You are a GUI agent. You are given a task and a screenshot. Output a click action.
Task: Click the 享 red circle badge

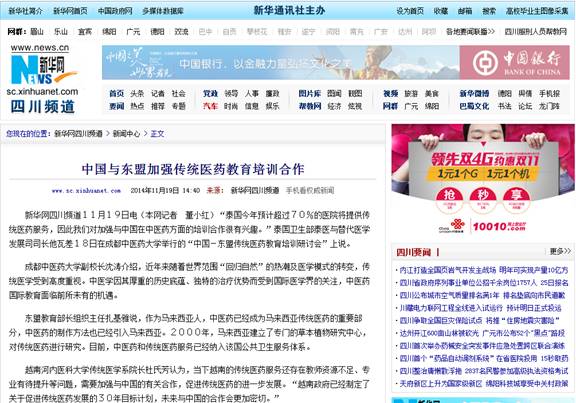click(516, 200)
